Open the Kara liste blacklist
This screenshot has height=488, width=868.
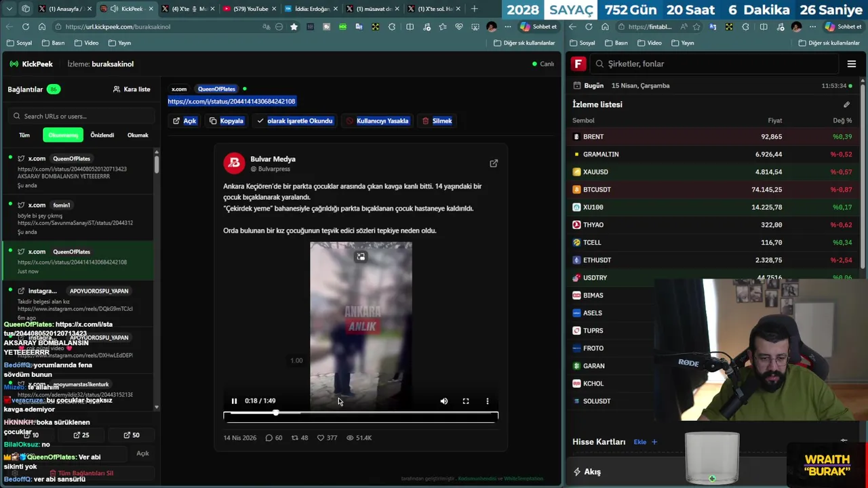pyautogui.click(x=132, y=89)
